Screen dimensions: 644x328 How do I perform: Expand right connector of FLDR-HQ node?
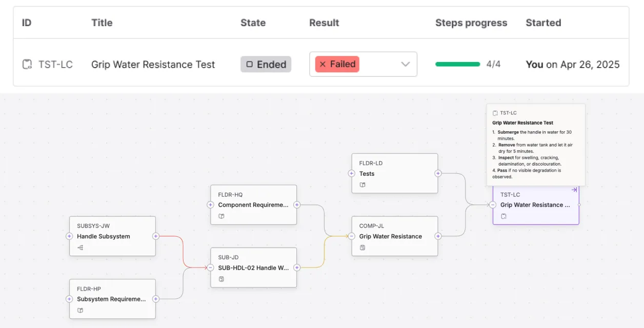(297, 205)
